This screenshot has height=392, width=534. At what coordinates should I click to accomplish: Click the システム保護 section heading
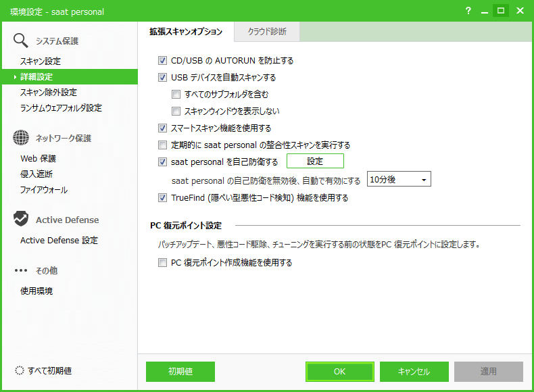point(57,41)
